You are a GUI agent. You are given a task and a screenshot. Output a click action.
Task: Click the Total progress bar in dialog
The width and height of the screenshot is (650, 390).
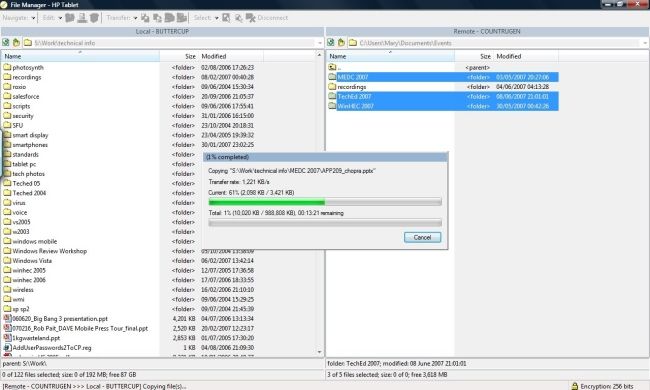coord(325,223)
